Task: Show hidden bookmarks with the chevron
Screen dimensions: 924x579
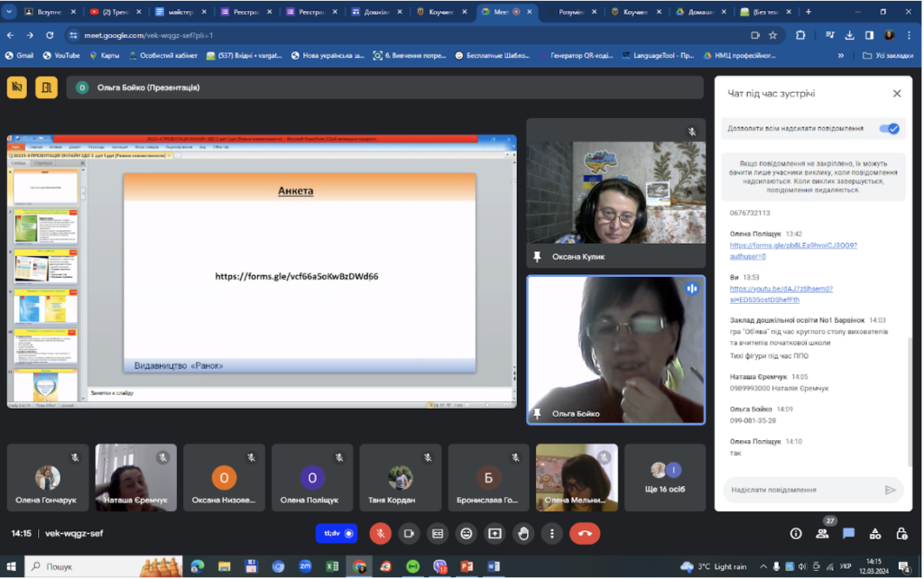Action: (840, 55)
